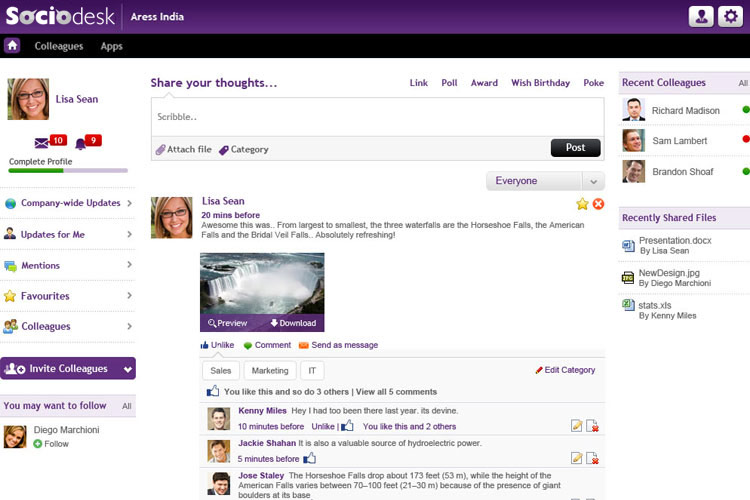Click thumbs-up icon in Kenny Miles' comment
This screenshot has width=750, height=500.
click(x=347, y=425)
